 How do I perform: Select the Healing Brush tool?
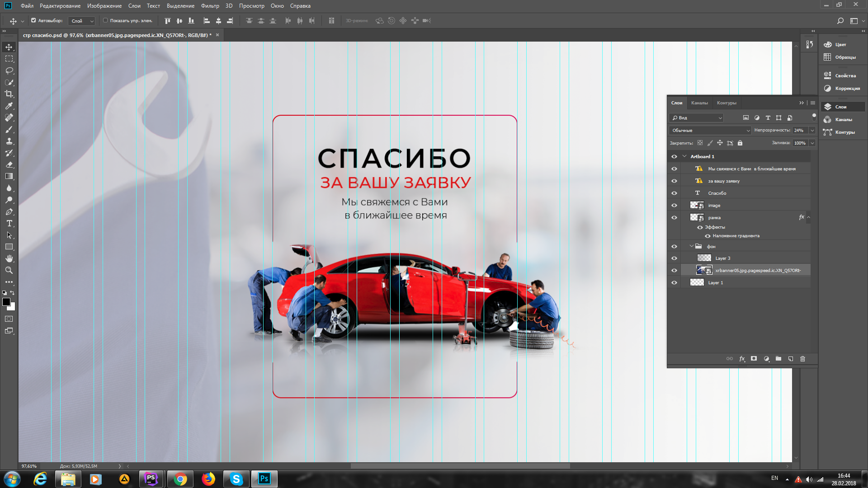(9, 117)
